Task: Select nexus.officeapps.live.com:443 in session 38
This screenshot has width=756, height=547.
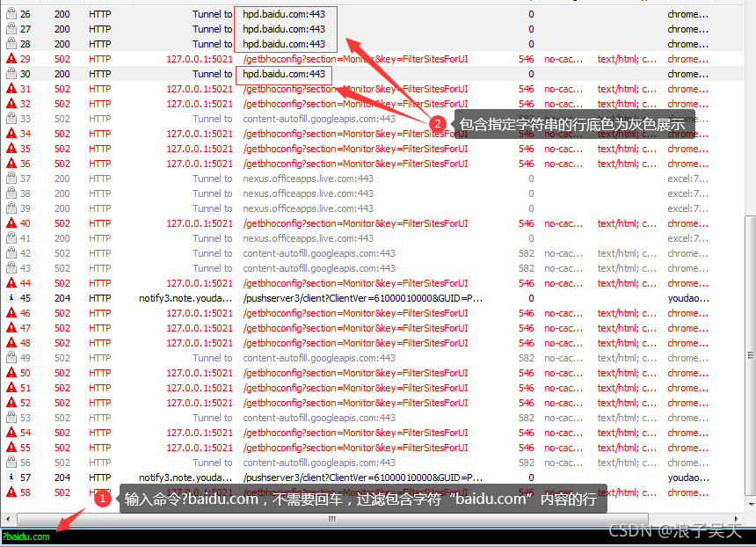Action: (308, 193)
